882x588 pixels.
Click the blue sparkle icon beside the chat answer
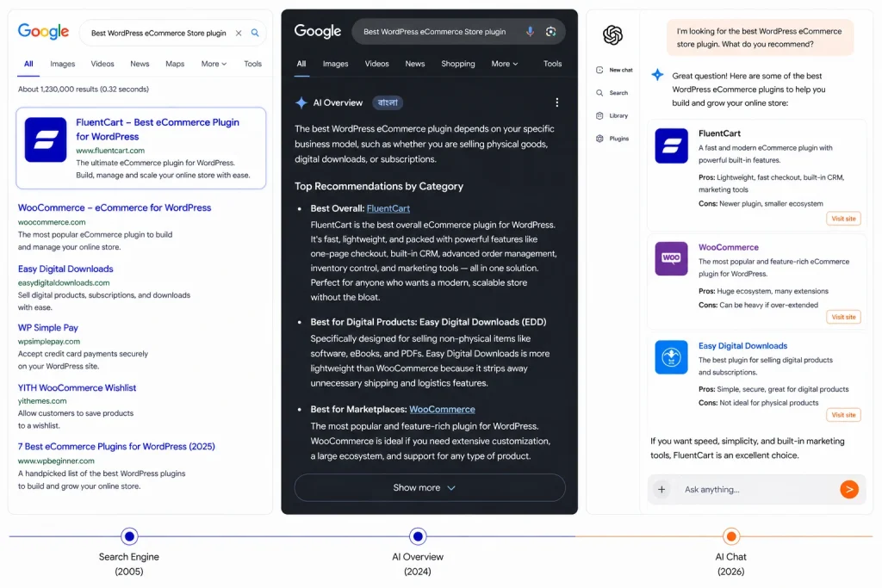(657, 74)
